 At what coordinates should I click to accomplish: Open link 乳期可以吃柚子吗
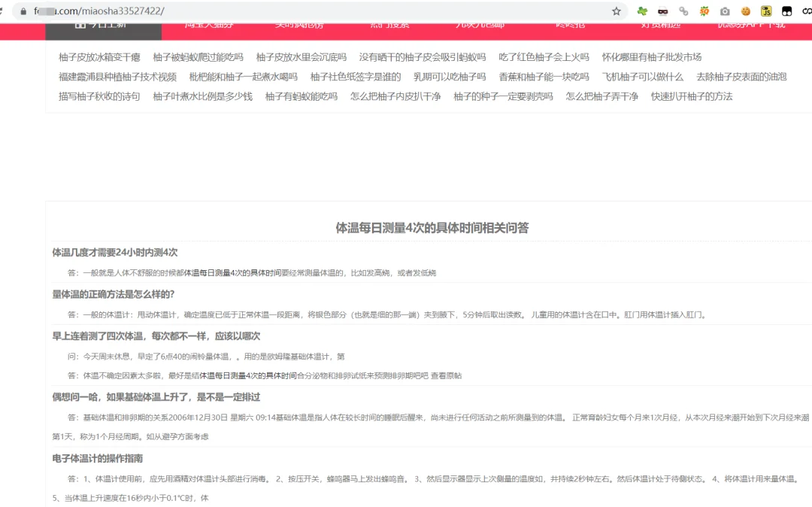point(450,77)
